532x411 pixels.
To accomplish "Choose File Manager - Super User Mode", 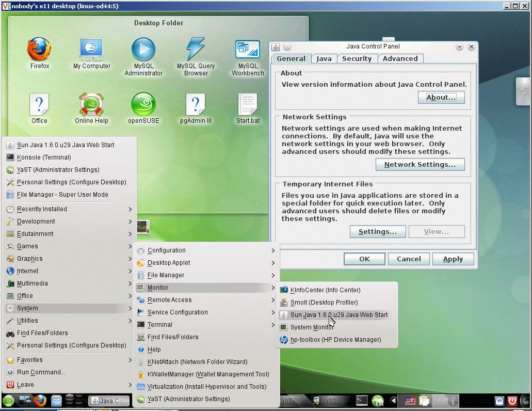I will pos(69,195).
